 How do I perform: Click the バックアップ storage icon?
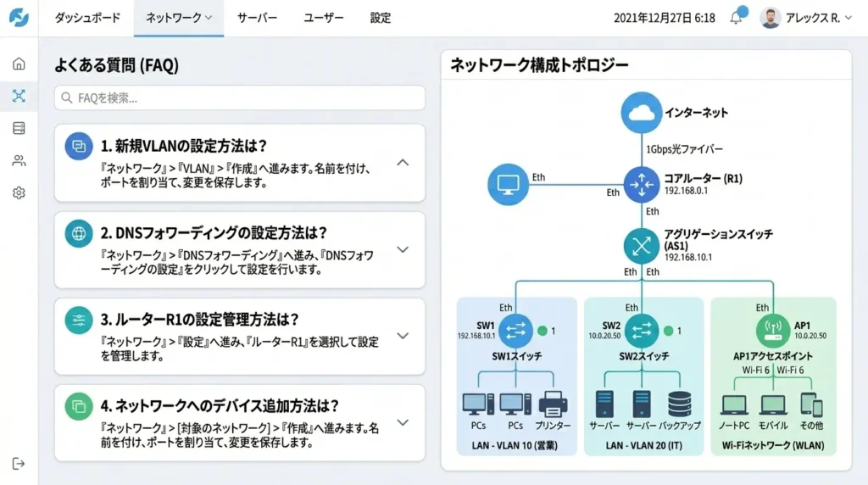(x=679, y=404)
